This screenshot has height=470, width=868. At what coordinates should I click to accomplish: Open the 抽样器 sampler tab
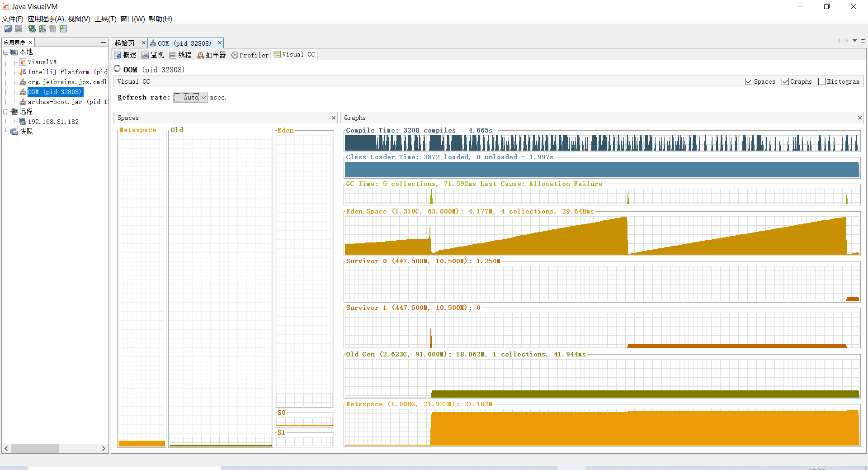tap(212, 55)
